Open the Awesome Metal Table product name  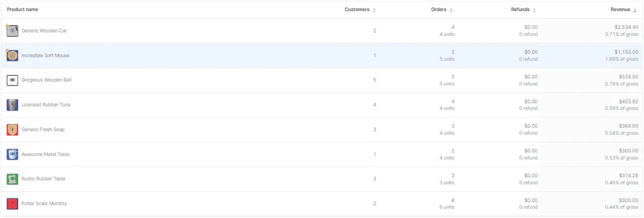point(45,154)
